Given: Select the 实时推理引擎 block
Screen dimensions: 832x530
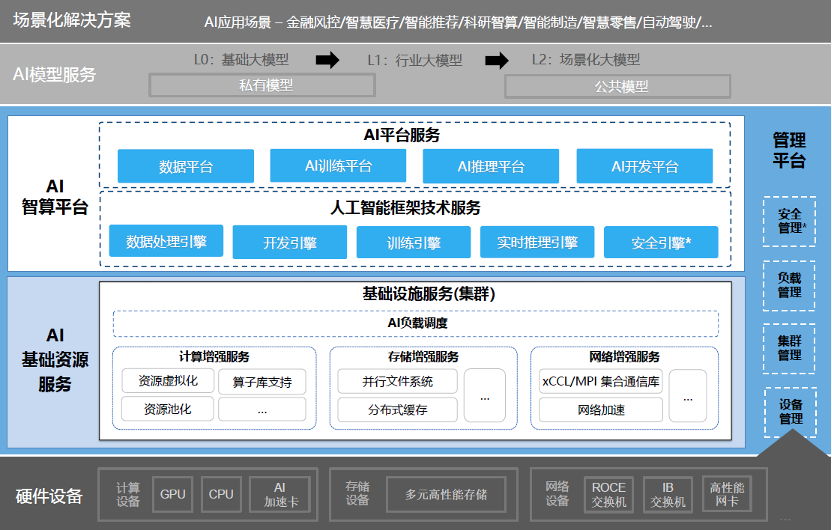Looking at the screenshot, I should [x=537, y=242].
